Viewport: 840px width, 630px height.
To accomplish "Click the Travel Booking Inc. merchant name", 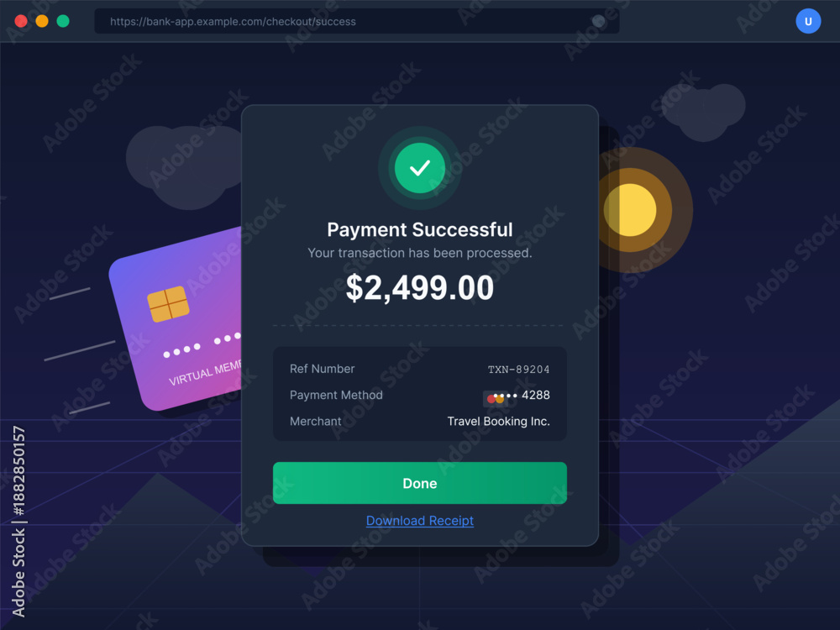I will [x=498, y=421].
